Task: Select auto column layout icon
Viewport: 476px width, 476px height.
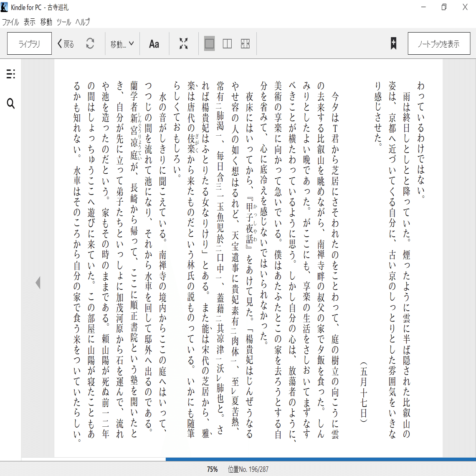Action: [245, 44]
